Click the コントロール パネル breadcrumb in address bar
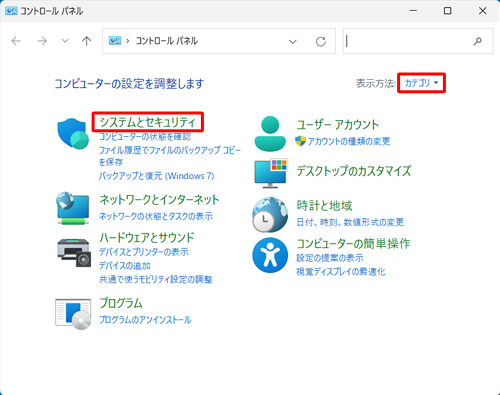Viewport: 500px width, 395px height. click(166, 41)
